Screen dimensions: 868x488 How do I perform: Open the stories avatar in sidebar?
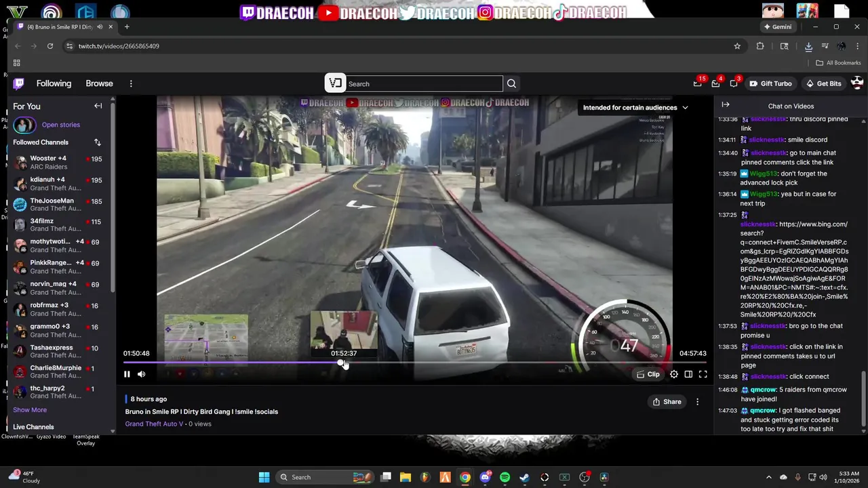24,125
